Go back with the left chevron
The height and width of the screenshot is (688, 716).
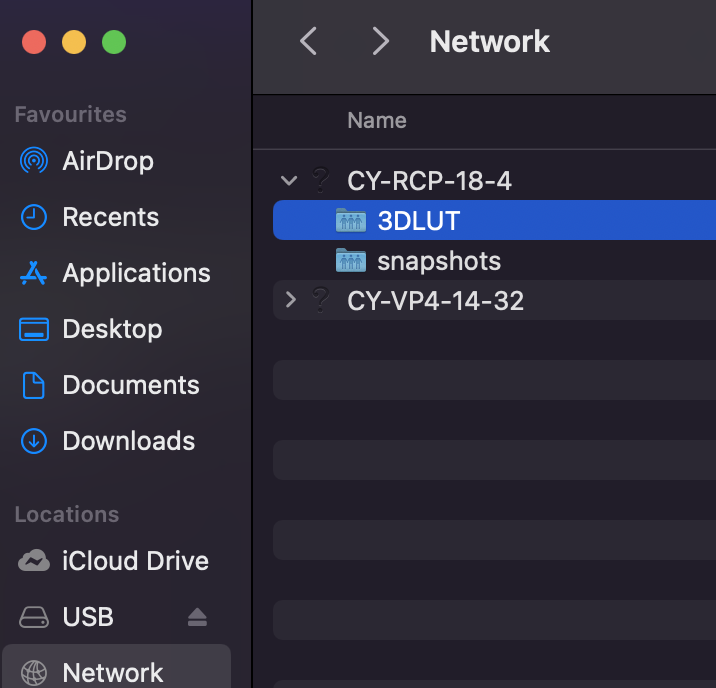[x=308, y=41]
